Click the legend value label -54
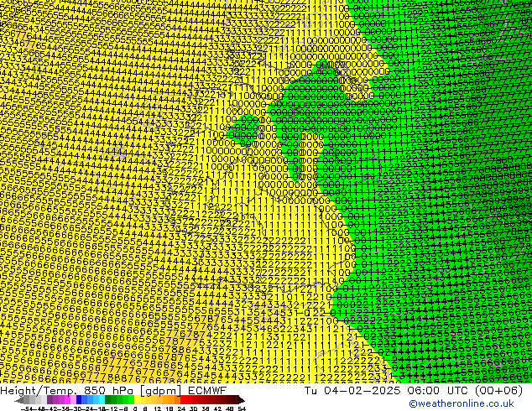The width and height of the screenshot is (532, 411). point(28,408)
